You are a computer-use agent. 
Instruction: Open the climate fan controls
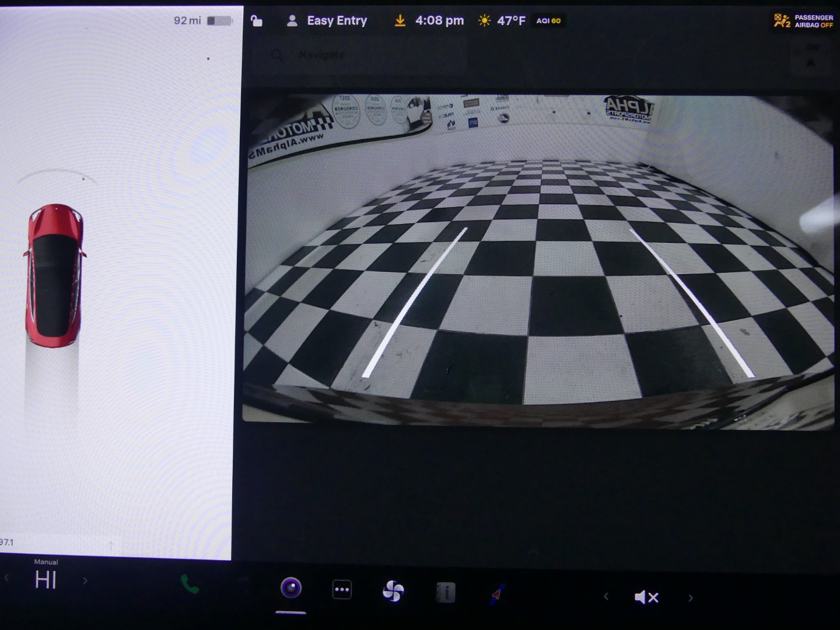[393, 591]
